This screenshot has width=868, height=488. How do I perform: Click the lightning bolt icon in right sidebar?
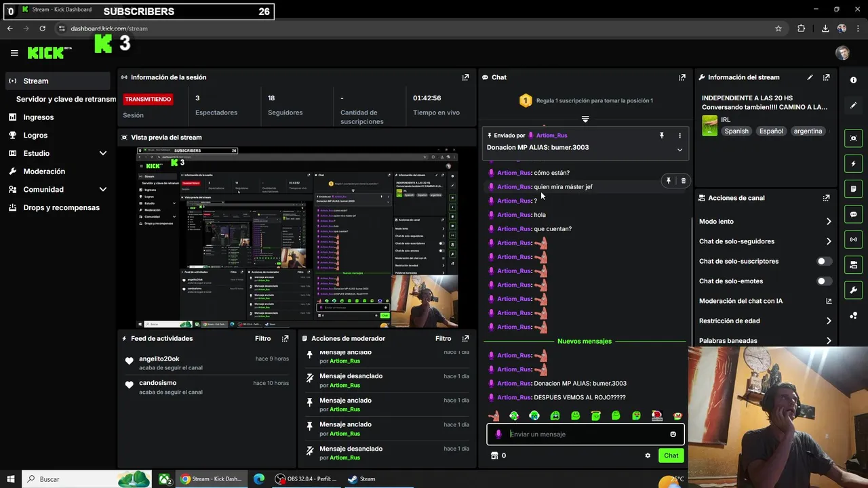853,163
